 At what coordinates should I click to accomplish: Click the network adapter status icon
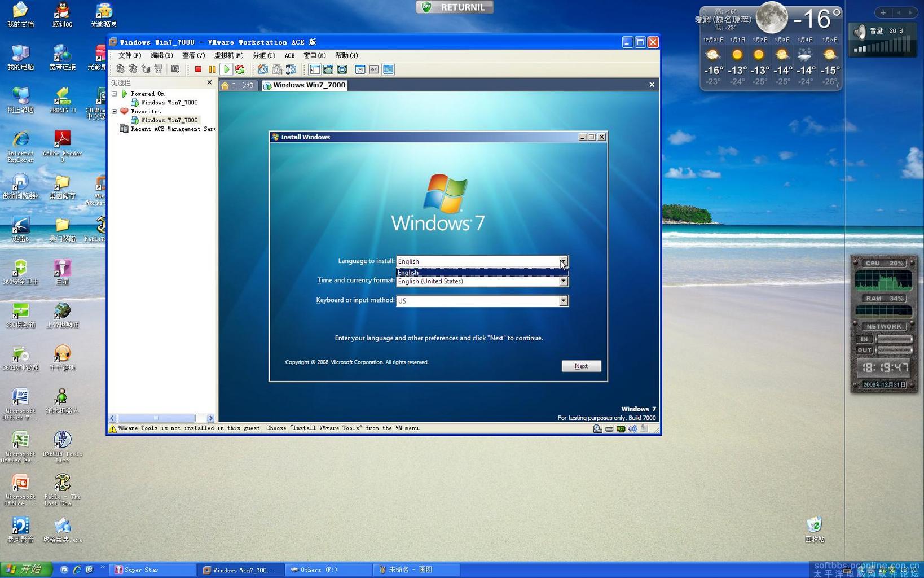(621, 429)
